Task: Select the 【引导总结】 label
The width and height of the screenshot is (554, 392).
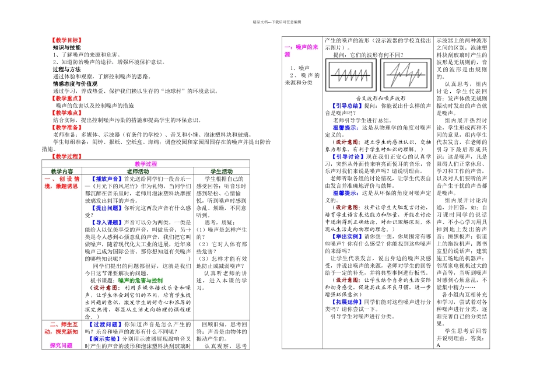Action: click(x=346, y=106)
